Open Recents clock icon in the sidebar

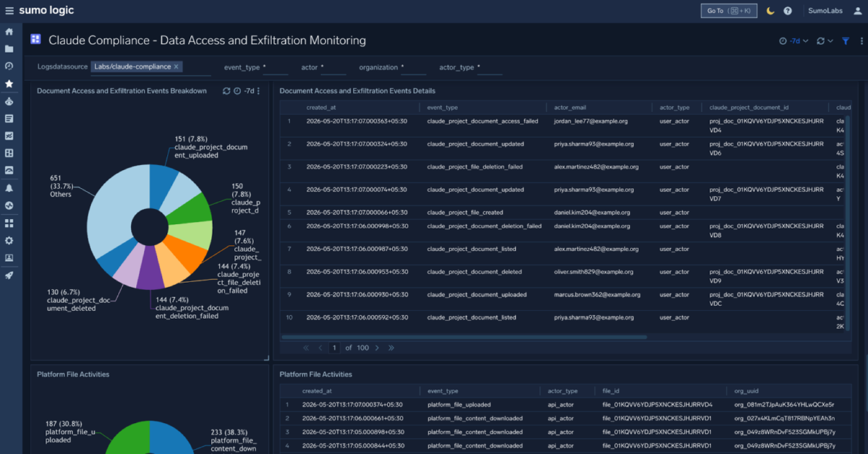[9, 67]
